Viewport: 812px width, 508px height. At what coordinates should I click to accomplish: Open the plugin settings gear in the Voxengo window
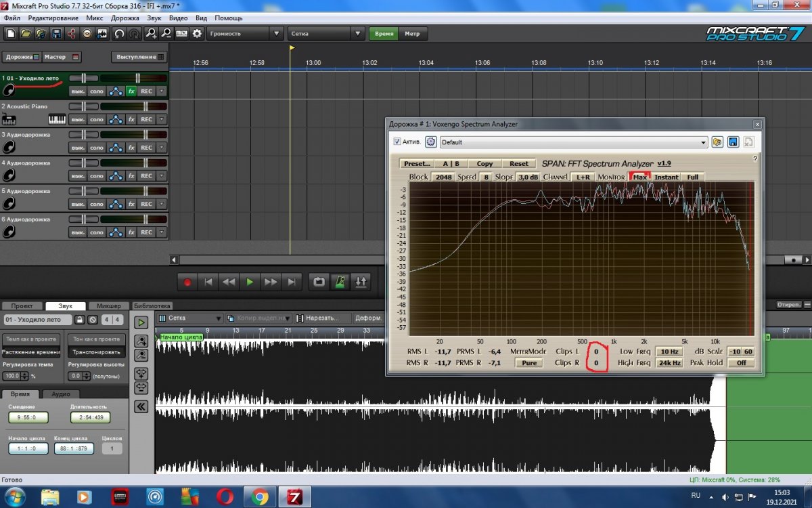point(430,142)
